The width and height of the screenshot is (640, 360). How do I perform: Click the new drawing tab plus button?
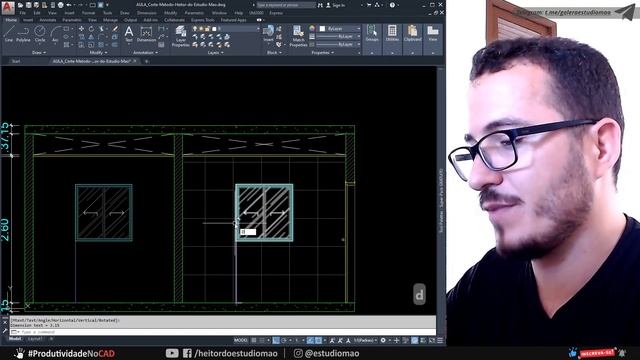click(x=147, y=61)
